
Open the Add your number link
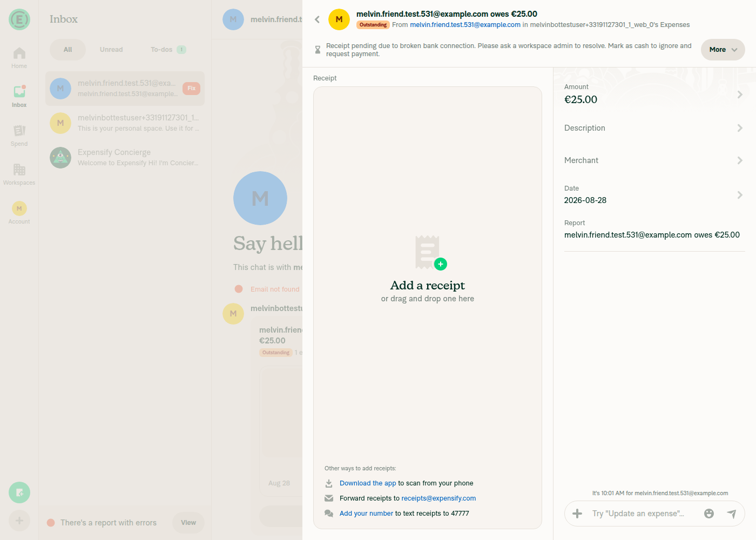point(366,514)
